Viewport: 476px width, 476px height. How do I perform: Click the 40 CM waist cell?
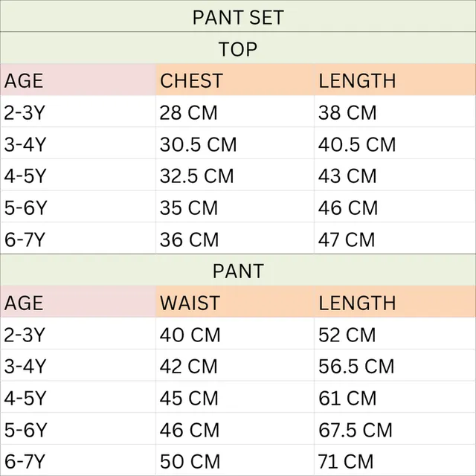(235, 334)
